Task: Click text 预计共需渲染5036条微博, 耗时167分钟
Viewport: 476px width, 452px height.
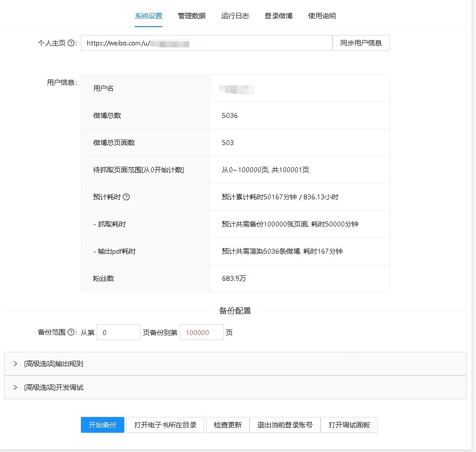Action: tap(282, 251)
